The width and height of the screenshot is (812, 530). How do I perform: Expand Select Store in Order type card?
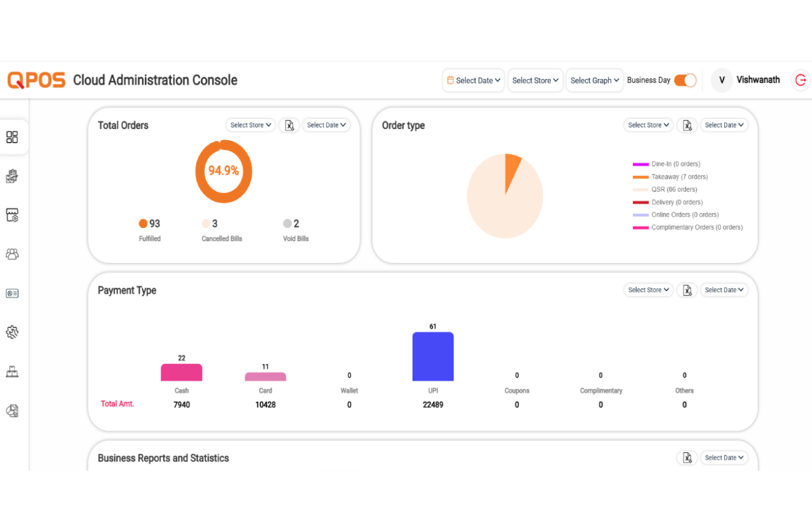(x=649, y=125)
